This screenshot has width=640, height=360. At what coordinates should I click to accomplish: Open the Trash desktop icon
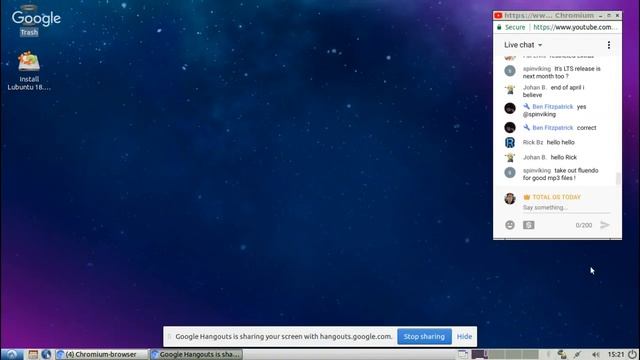29,21
